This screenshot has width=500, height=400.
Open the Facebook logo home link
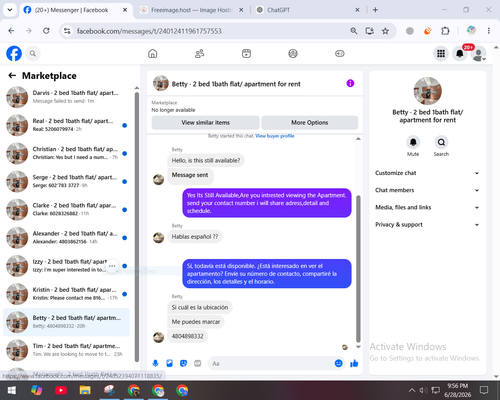click(14, 53)
